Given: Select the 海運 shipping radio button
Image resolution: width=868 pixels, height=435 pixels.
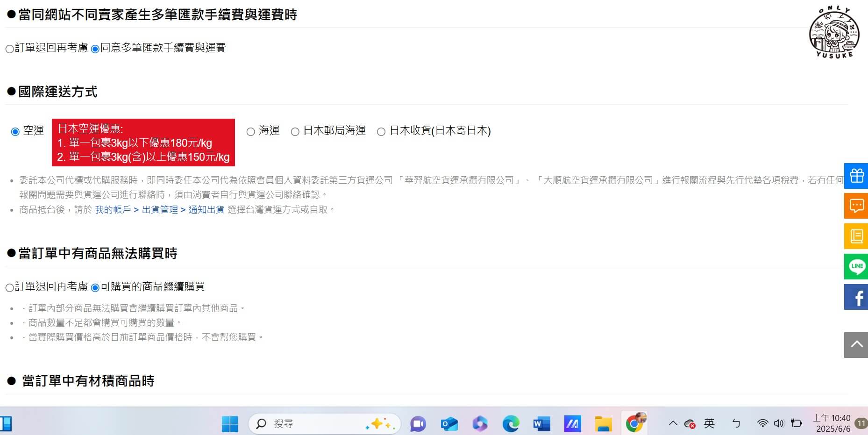Looking at the screenshot, I should [x=250, y=131].
